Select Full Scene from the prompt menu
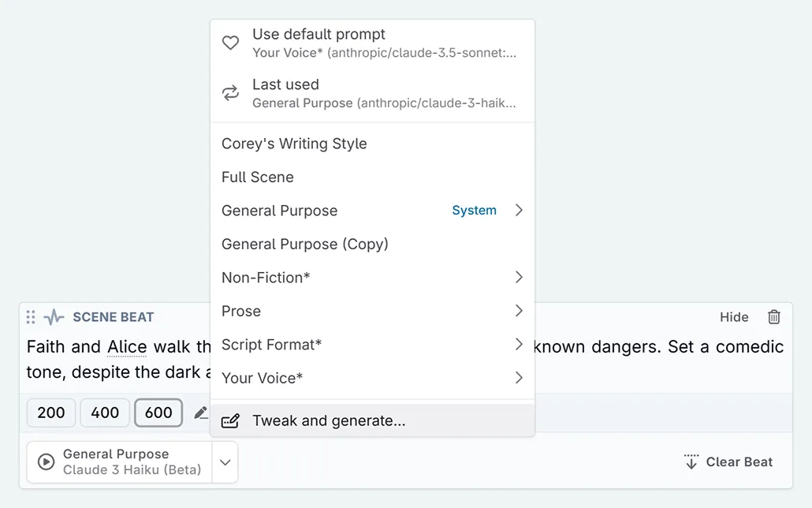 coord(257,177)
